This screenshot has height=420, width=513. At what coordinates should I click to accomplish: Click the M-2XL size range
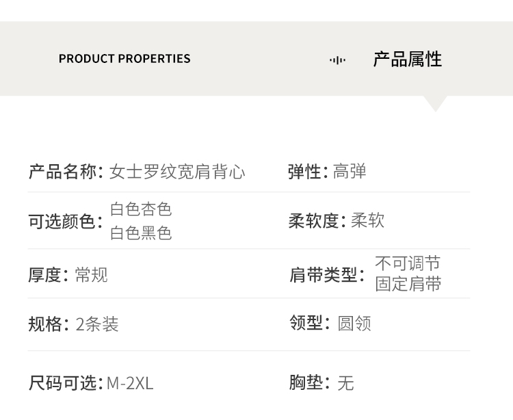130,383
